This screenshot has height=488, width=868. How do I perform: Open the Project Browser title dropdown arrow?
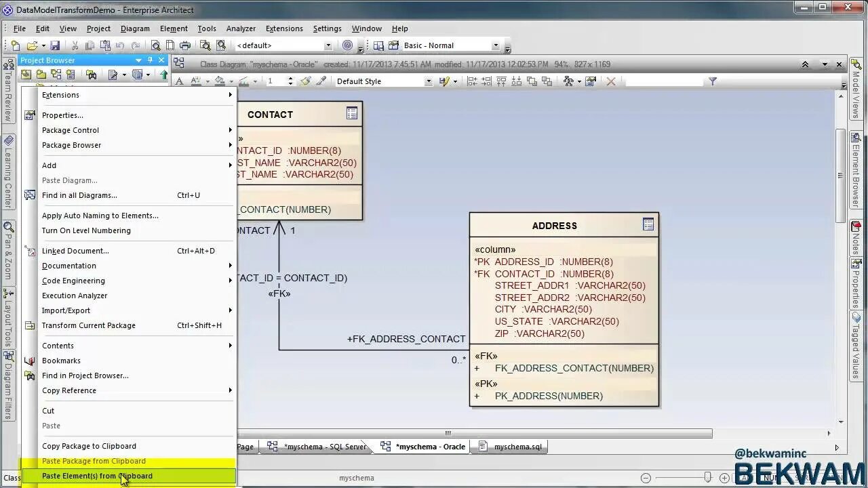tap(139, 60)
